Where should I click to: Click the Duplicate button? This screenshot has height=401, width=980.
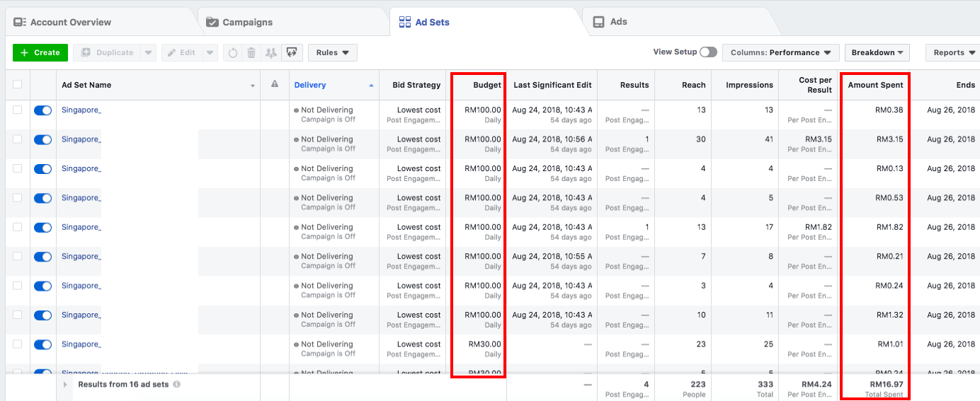[107, 53]
